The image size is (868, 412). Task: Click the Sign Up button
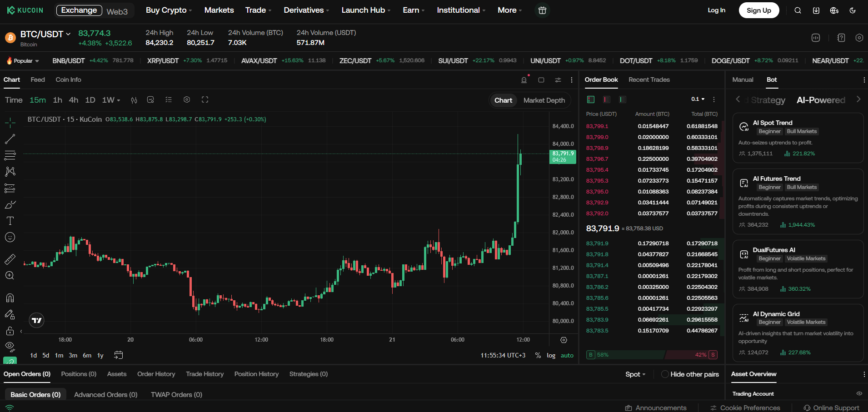(x=759, y=10)
